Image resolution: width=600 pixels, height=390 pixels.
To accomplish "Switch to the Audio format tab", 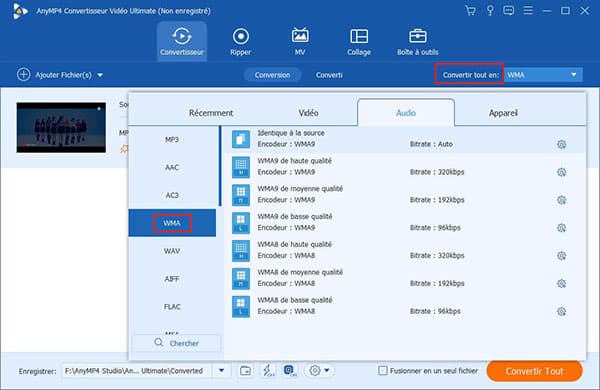I will click(x=406, y=113).
